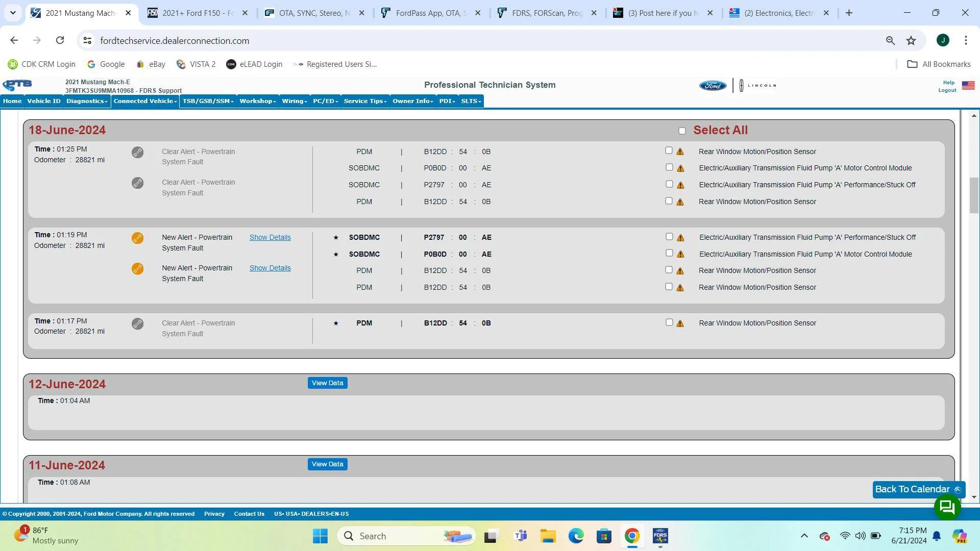Screen dimensions: 980x551
Task: Open the Home menu item
Action: coord(12,101)
